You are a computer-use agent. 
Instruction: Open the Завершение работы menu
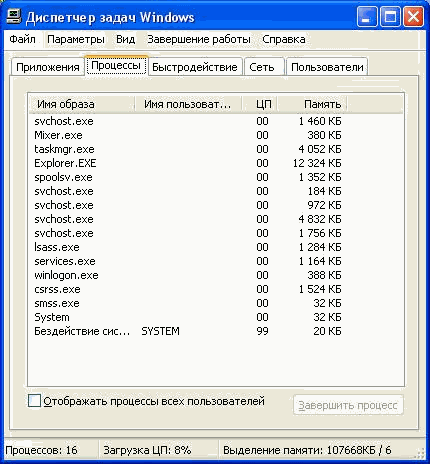[x=199, y=39]
